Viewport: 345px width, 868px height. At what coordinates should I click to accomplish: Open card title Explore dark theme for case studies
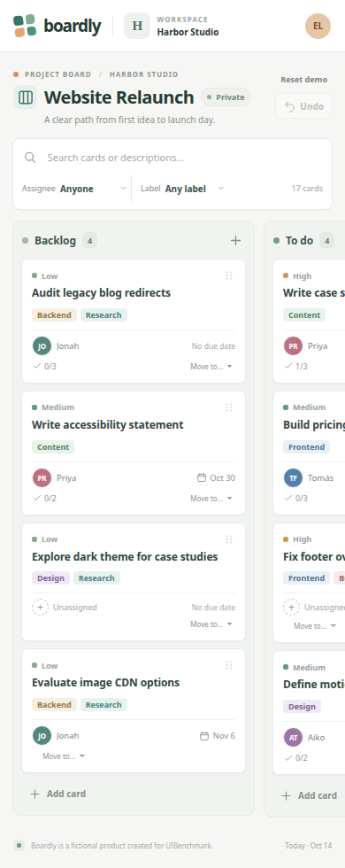point(125,556)
